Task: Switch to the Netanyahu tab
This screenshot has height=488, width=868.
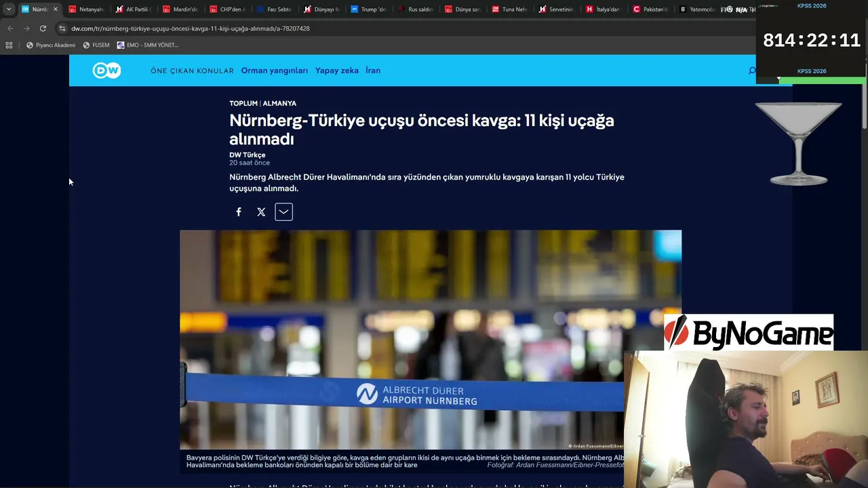Action: [87, 9]
